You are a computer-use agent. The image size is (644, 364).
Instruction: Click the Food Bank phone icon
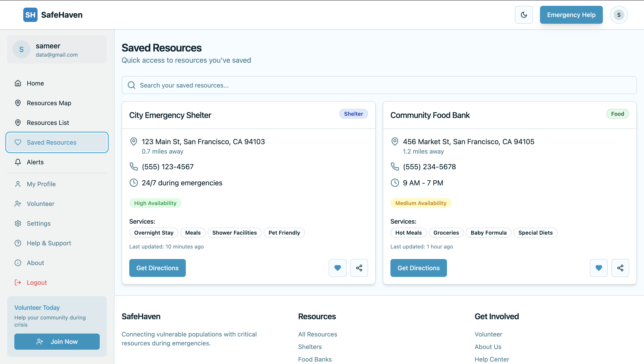click(395, 167)
